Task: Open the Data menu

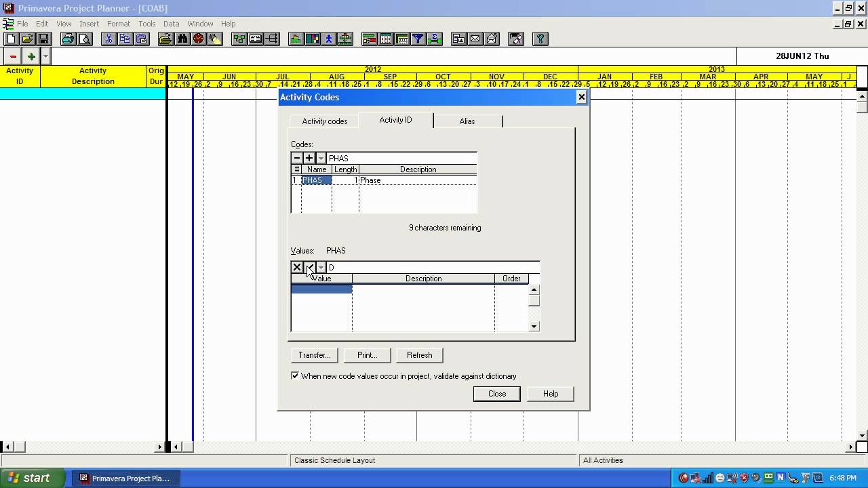Action: [172, 24]
